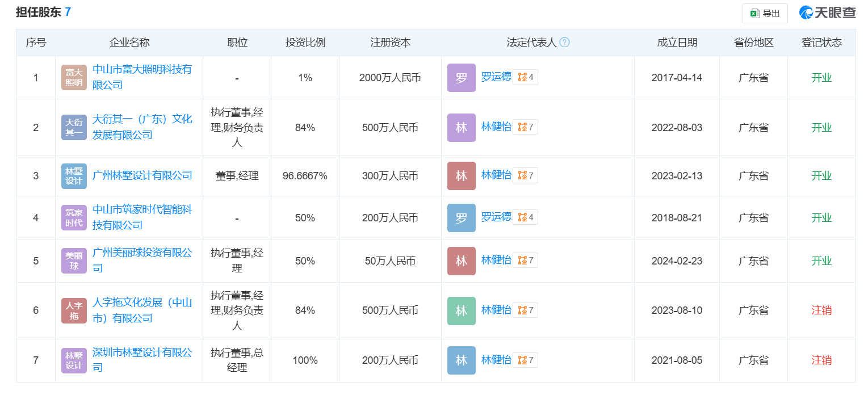Click the relation count badge 7 in row 6

(x=525, y=310)
